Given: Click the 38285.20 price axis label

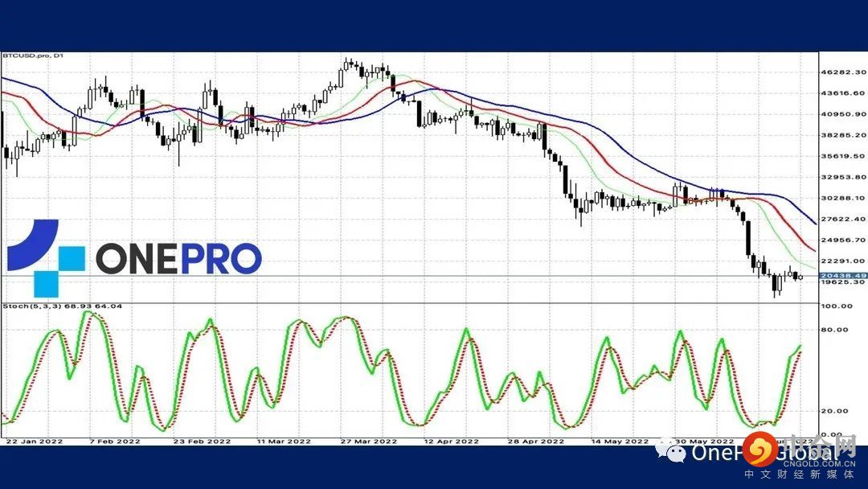Looking at the screenshot, I should (844, 135).
